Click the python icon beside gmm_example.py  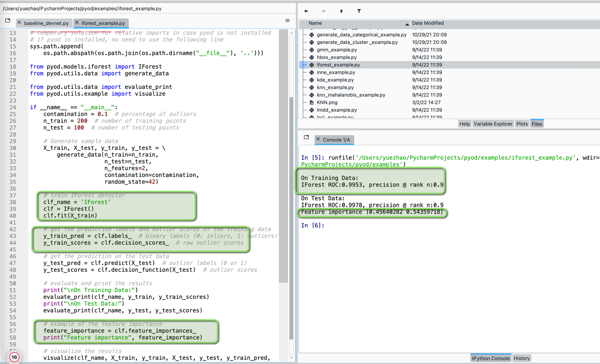coord(312,50)
